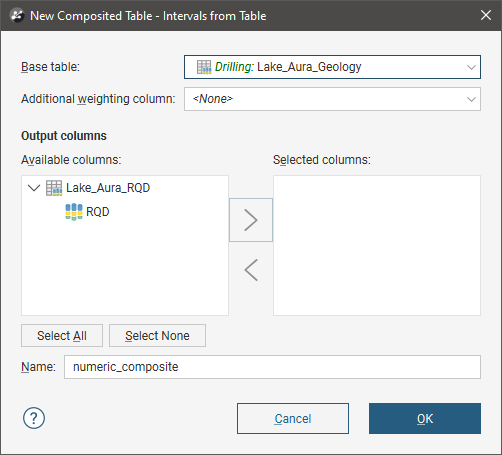Close the New Composited Table dialog
The image size is (502, 455).
click(x=486, y=15)
